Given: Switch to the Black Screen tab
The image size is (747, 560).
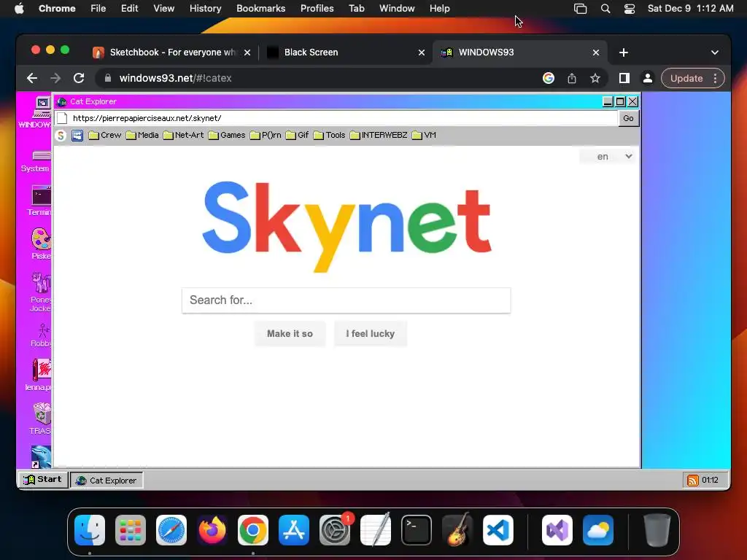Looking at the screenshot, I should point(345,52).
